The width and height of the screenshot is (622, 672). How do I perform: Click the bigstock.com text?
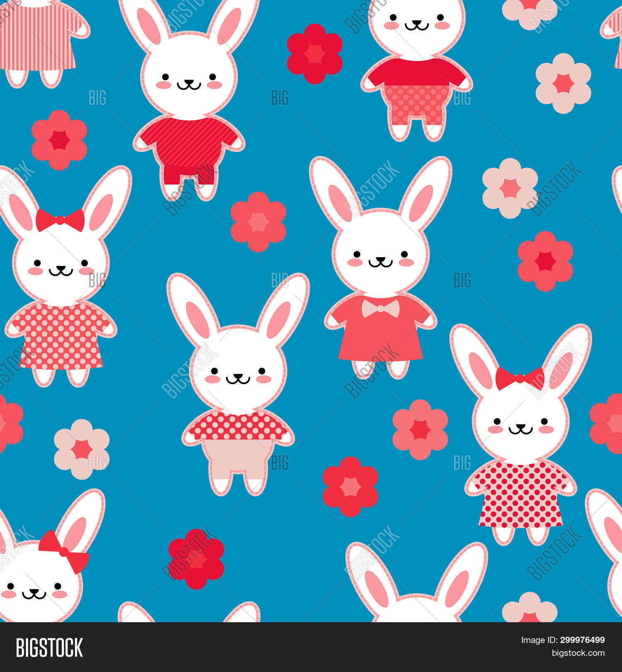[x=578, y=653]
